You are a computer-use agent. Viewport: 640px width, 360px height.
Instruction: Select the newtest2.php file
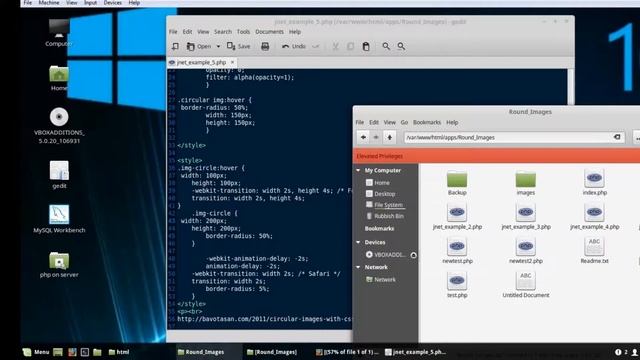pos(526,251)
